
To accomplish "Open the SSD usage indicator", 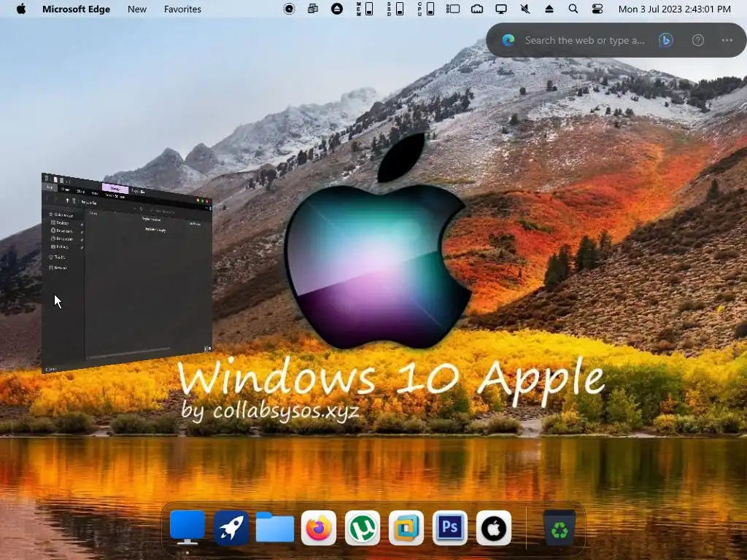I will pos(395,9).
